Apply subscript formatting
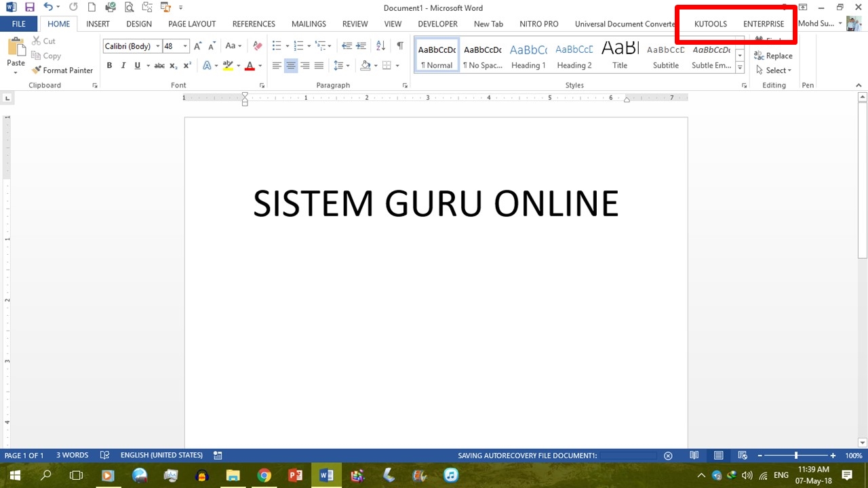This screenshot has width=868, height=488. click(173, 66)
